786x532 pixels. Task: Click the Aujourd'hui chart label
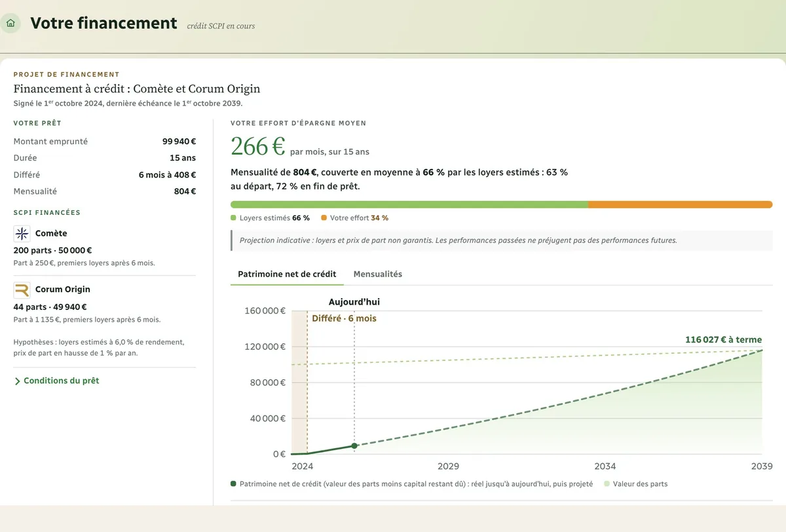[354, 302]
